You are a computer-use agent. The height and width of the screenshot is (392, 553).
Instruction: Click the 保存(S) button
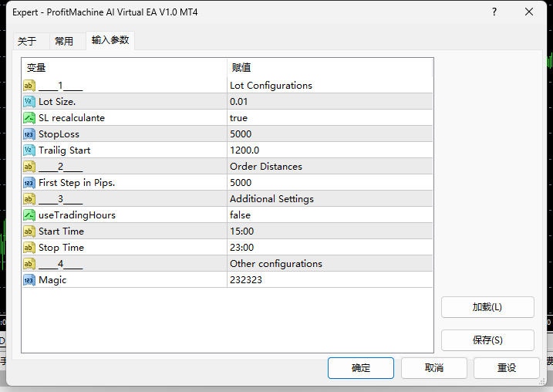[487, 340]
